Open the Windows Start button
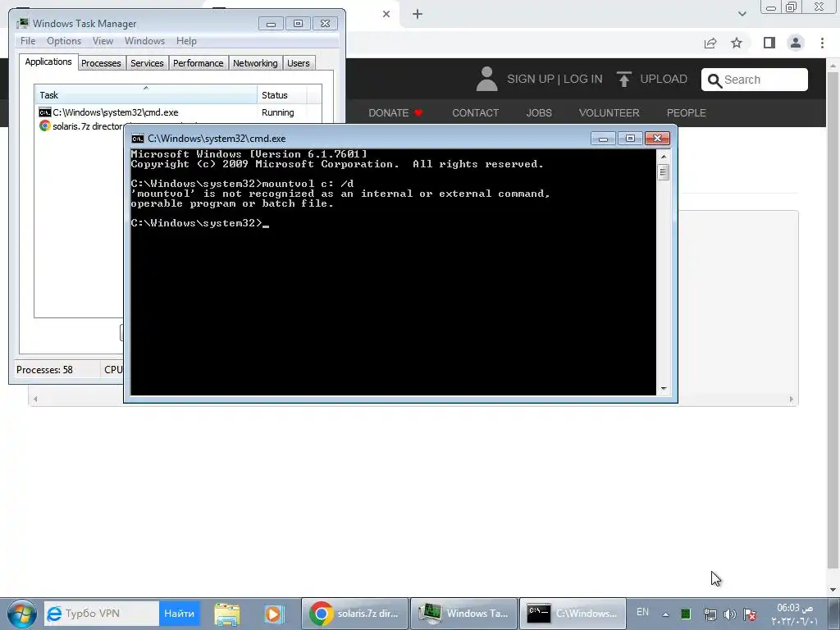 21,614
